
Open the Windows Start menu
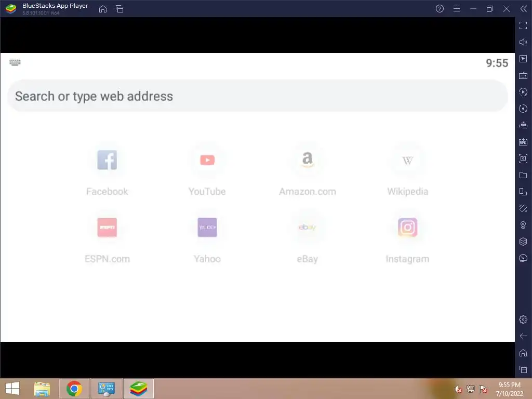point(12,389)
